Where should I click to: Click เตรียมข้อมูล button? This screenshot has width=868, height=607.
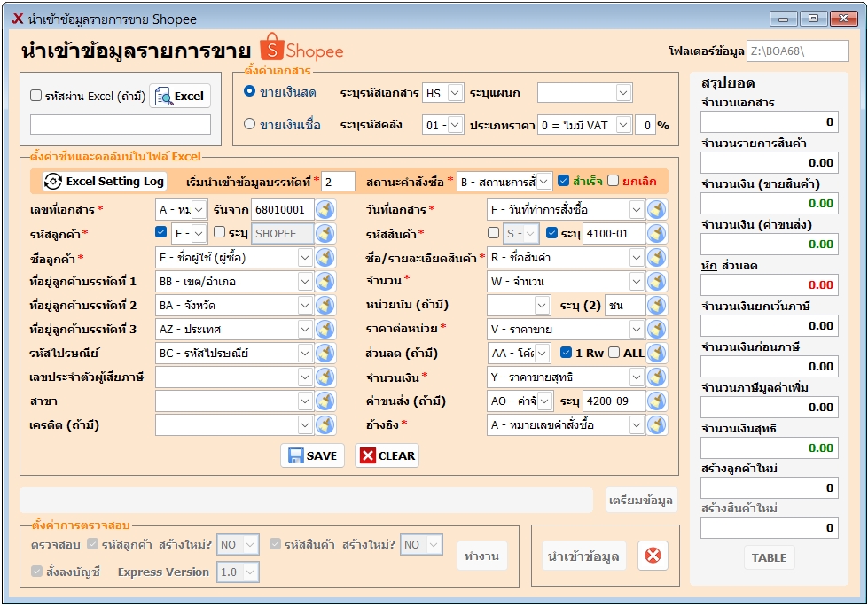(x=641, y=500)
